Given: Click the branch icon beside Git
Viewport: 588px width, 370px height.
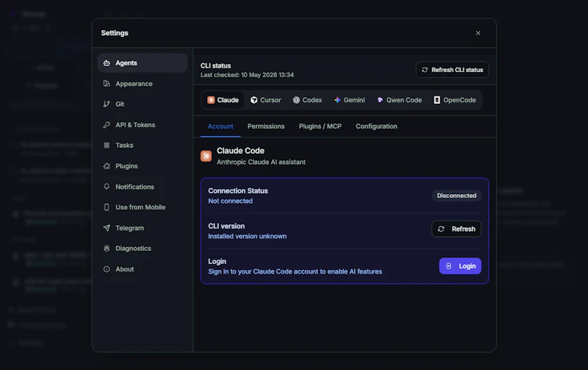Looking at the screenshot, I should tap(107, 104).
